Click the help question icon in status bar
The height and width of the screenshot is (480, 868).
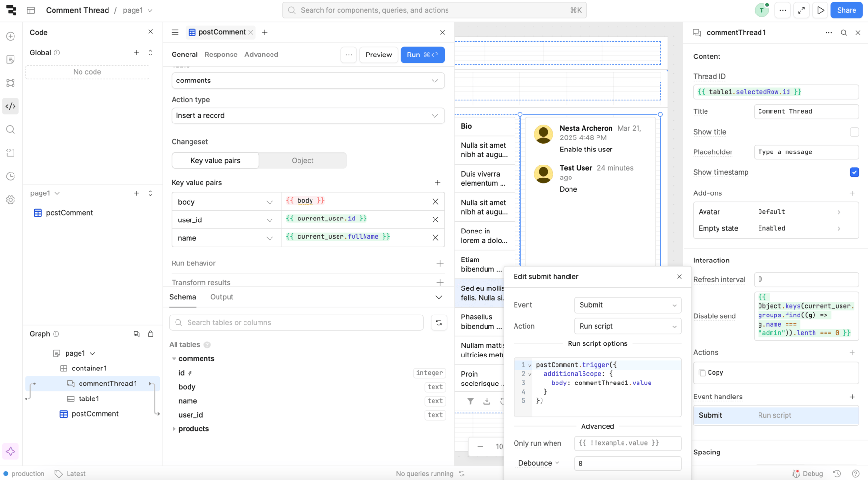855,474
